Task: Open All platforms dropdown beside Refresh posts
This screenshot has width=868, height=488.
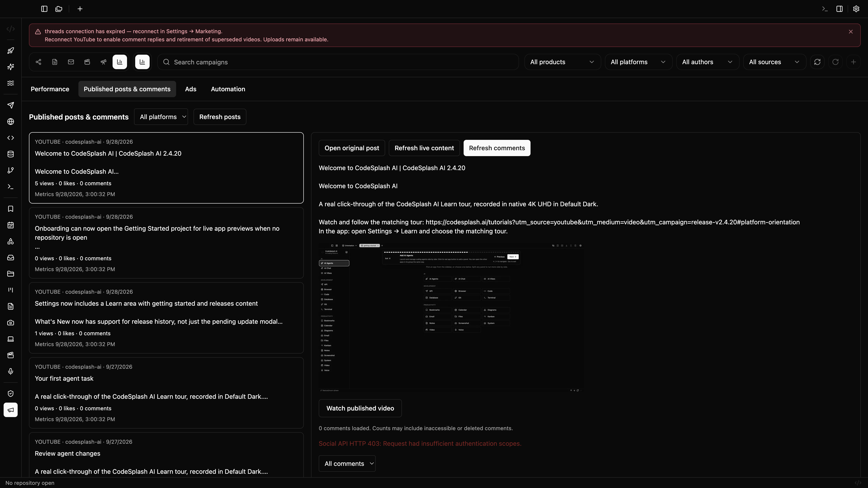Action: point(161,117)
